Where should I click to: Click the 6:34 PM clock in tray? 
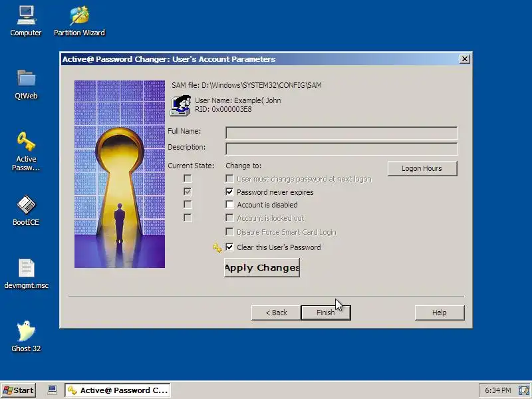[x=497, y=390]
